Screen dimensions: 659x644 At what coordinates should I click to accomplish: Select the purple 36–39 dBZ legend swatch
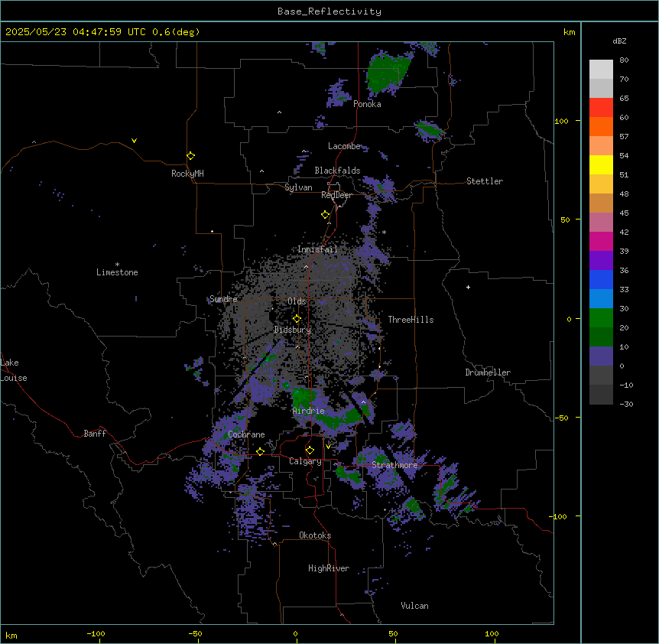pos(601,261)
